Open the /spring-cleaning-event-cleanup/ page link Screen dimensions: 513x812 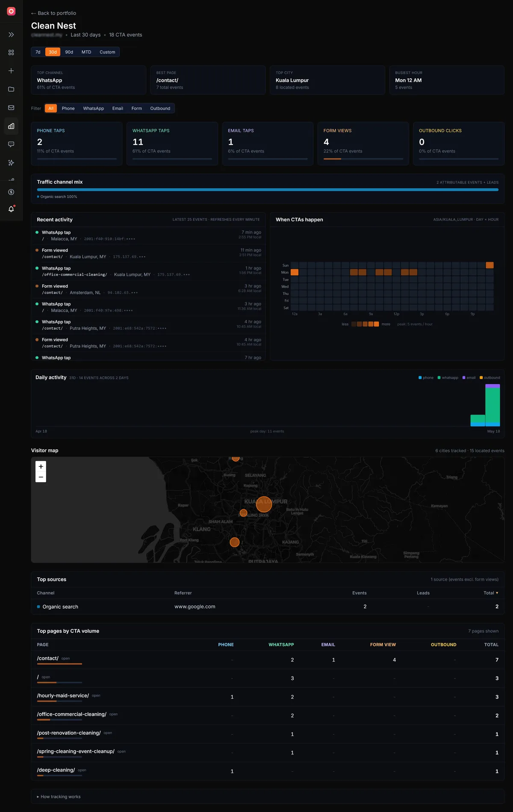tap(76, 751)
